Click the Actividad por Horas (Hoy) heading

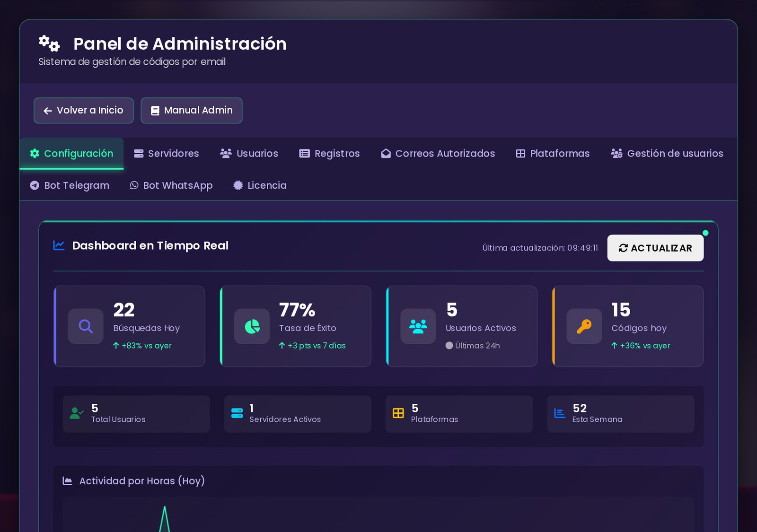(x=142, y=481)
